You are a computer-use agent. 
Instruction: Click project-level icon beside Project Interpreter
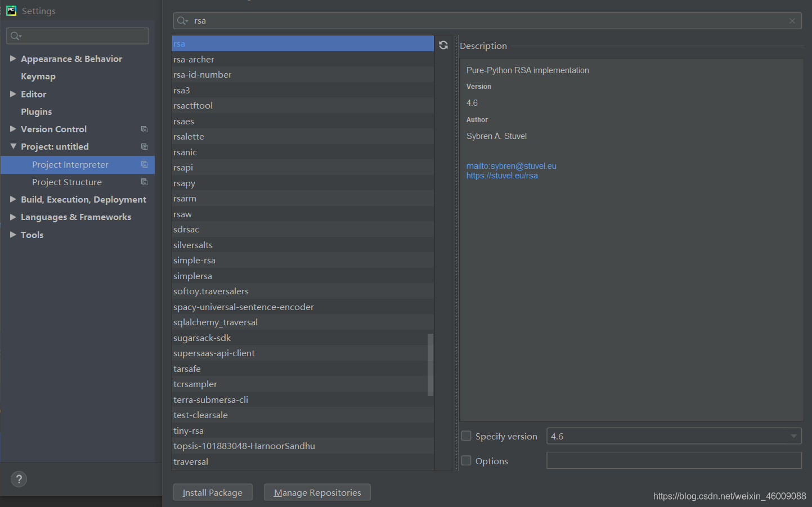click(144, 164)
